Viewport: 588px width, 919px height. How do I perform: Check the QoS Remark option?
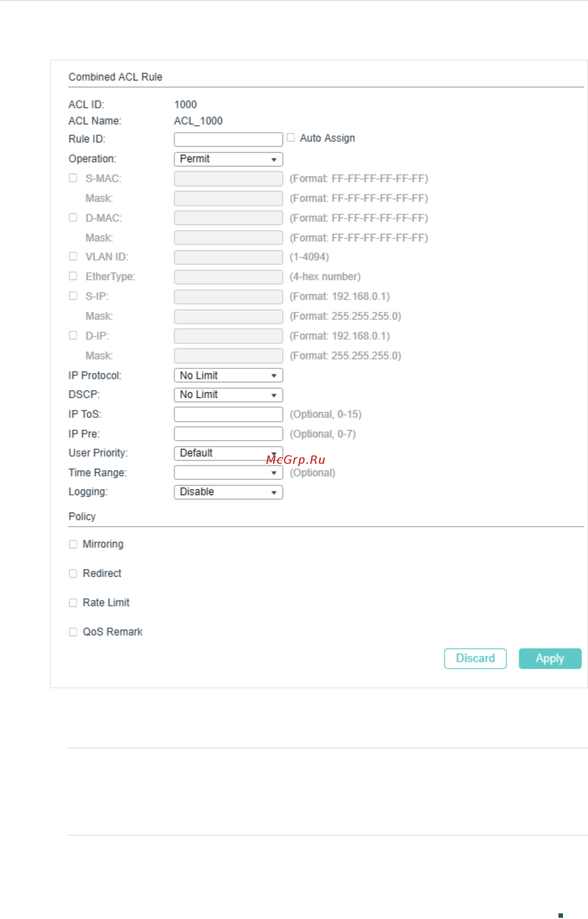pyautogui.click(x=73, y=632)
